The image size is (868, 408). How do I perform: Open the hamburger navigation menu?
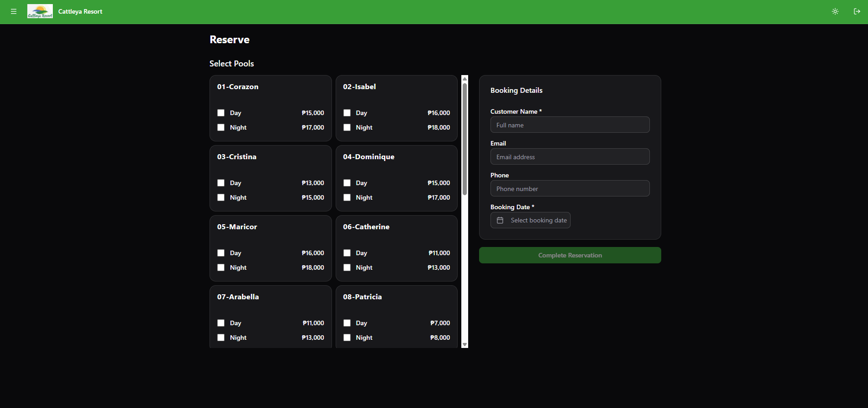point(14,11)
